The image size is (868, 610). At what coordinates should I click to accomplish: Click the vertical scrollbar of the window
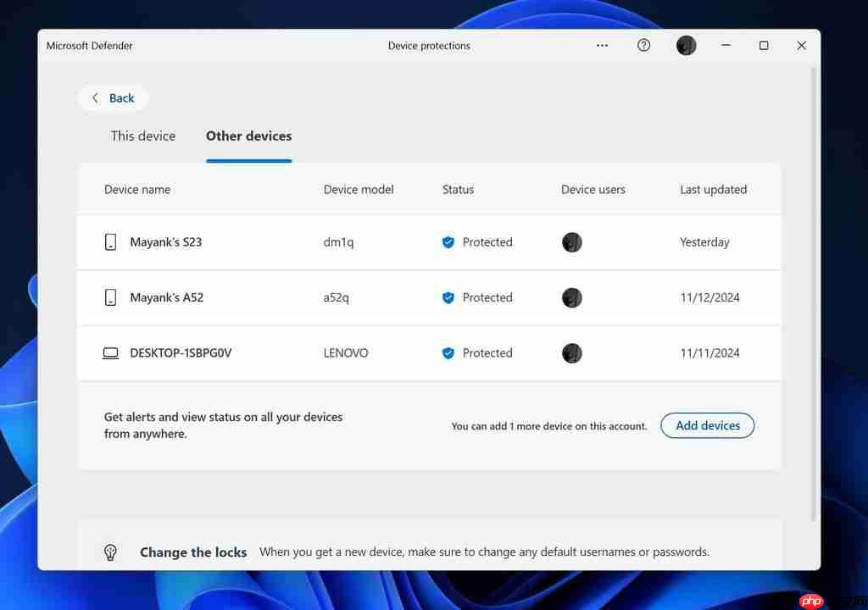tap(813, 293)
